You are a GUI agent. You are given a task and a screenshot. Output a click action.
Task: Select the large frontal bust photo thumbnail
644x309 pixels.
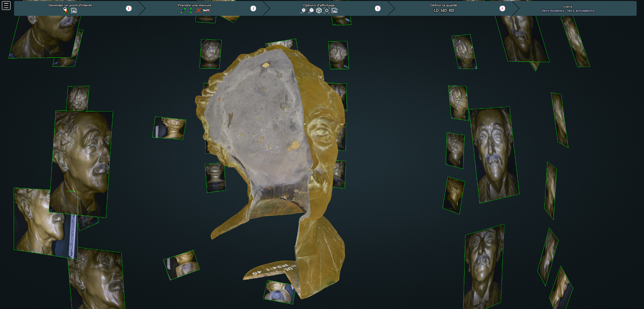[494, 154]
